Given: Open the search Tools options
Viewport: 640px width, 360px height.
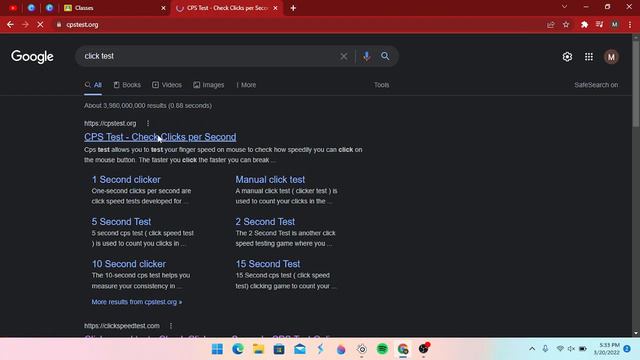Looking at the screenshot, I should 382,85.
